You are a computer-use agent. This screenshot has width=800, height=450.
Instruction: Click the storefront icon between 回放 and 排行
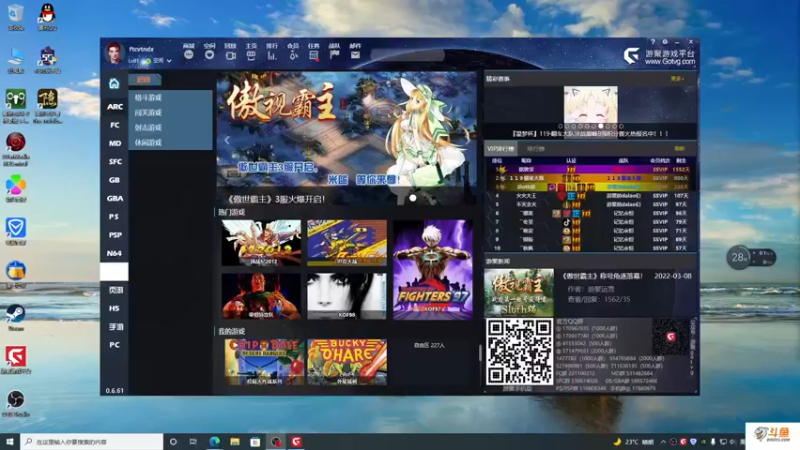tap(251, 56)
